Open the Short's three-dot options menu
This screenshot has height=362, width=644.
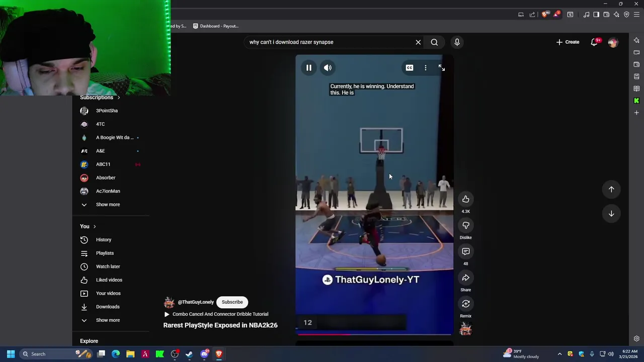(x=426, y=68)
